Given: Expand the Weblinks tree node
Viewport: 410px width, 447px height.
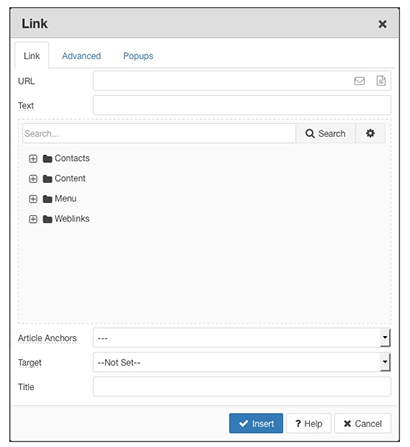Looking at the screenshot, I should 33,219.
